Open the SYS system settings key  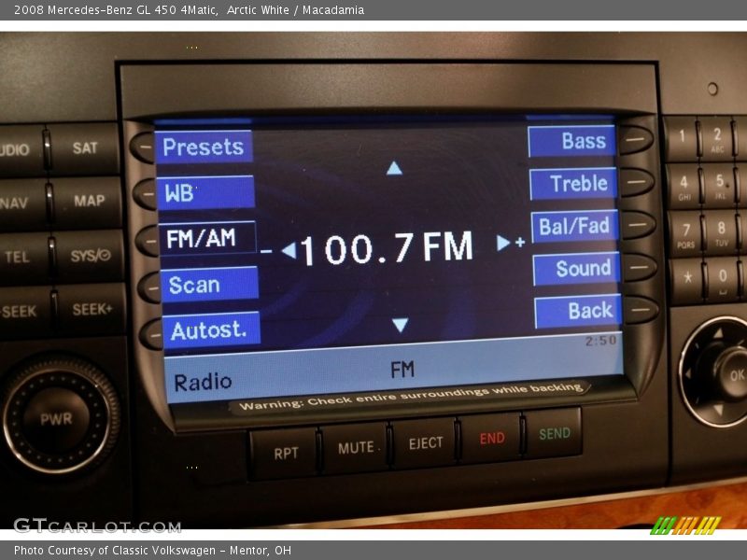pos(90,256)
